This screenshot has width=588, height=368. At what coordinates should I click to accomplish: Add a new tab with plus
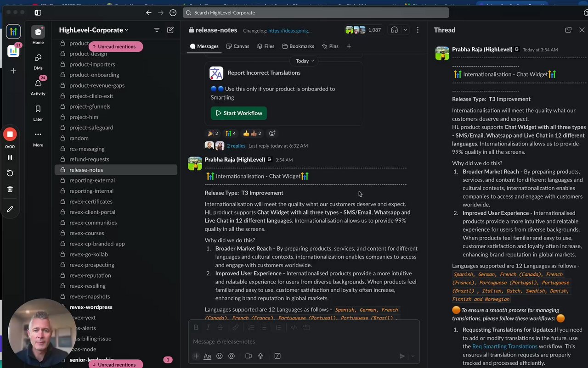pos(349,46)
